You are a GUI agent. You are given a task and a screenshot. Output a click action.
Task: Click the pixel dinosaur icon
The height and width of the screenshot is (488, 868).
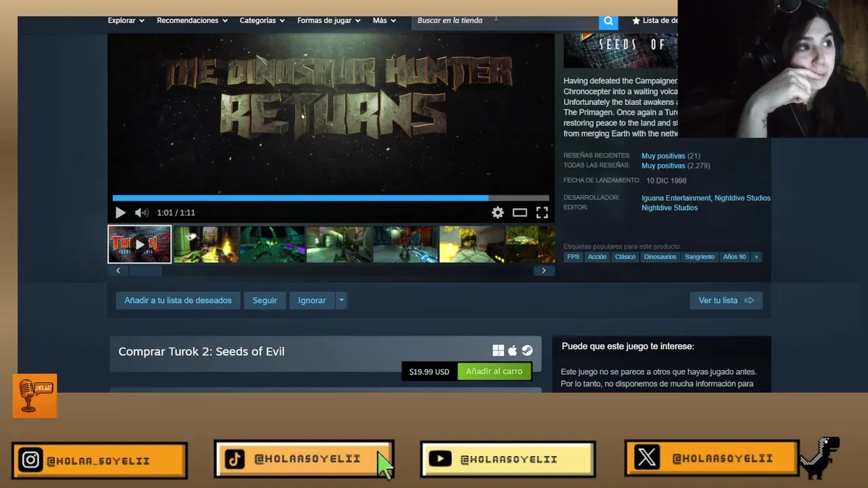[820, 457]
